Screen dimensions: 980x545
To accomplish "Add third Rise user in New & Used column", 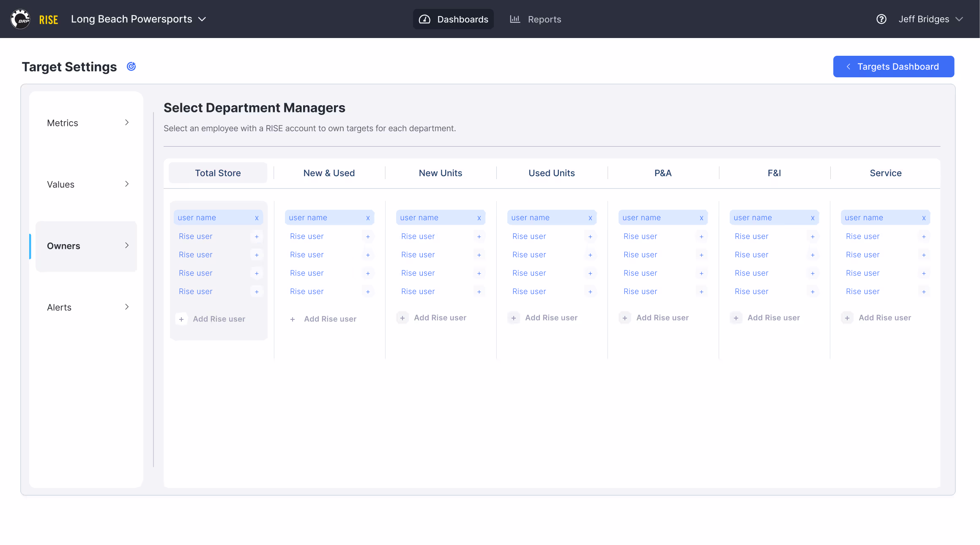I will coord(368,273).
